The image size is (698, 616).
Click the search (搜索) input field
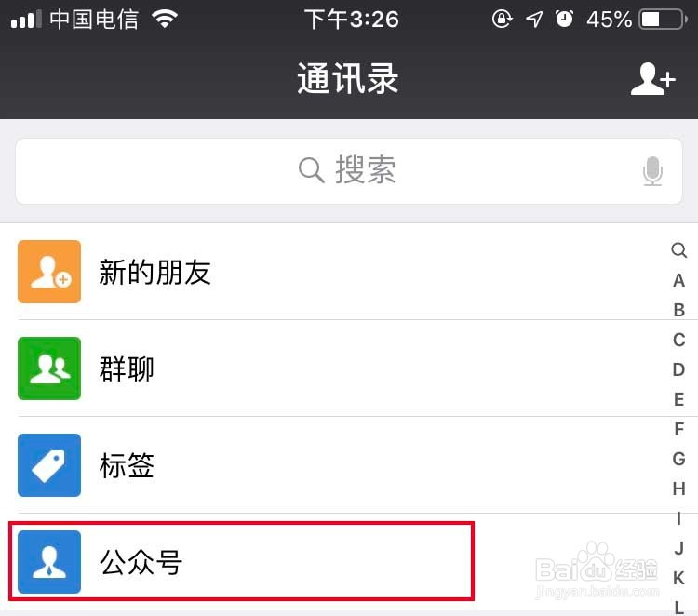349,171
